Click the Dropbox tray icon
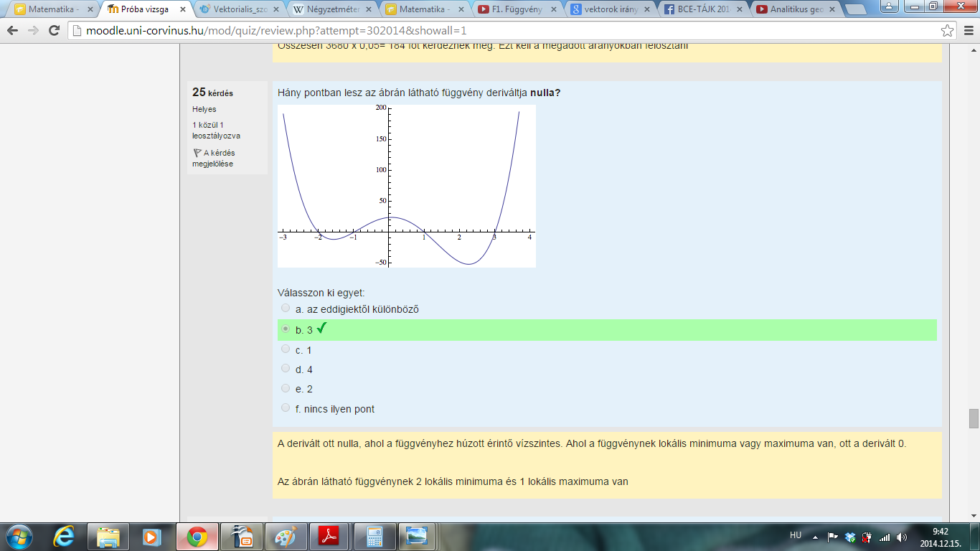This screenshot has width=980, height=551. 850,537
